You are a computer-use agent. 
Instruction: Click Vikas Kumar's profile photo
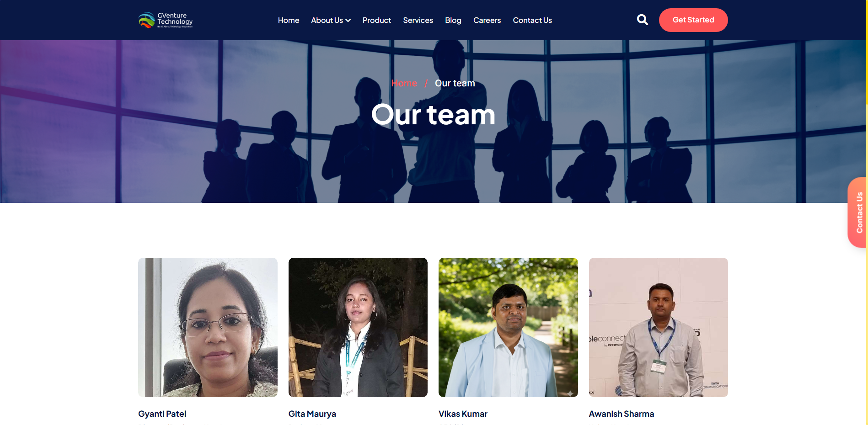[508, 327]
